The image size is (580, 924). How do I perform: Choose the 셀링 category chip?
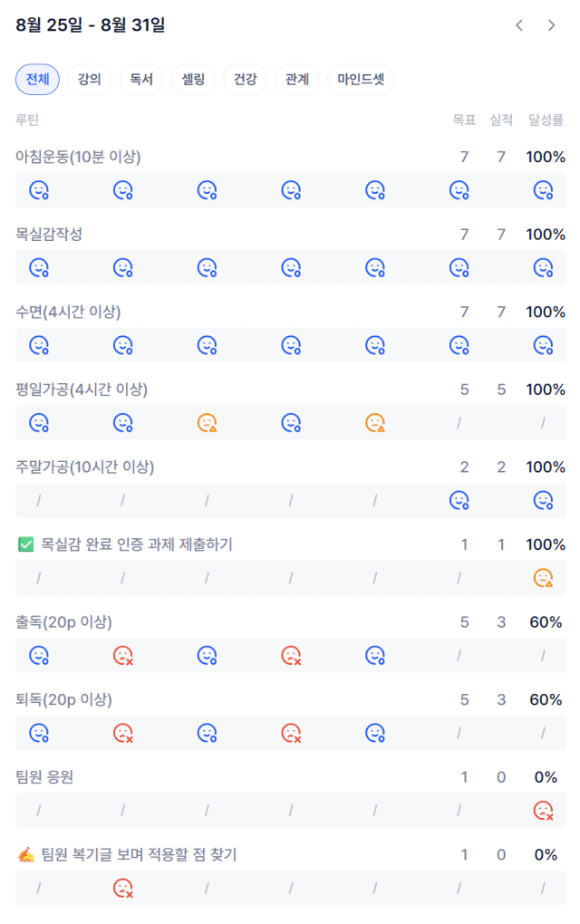(193, 80)
